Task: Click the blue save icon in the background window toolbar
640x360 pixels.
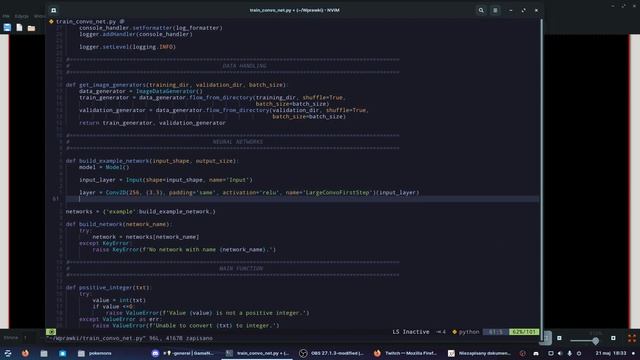Action: pyautogui.click(x=7, y=27)
